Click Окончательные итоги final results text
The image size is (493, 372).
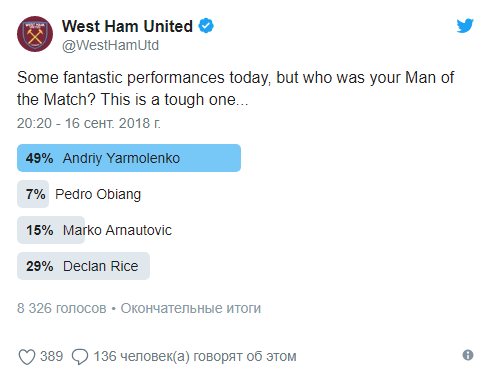[x=191, y=308]
